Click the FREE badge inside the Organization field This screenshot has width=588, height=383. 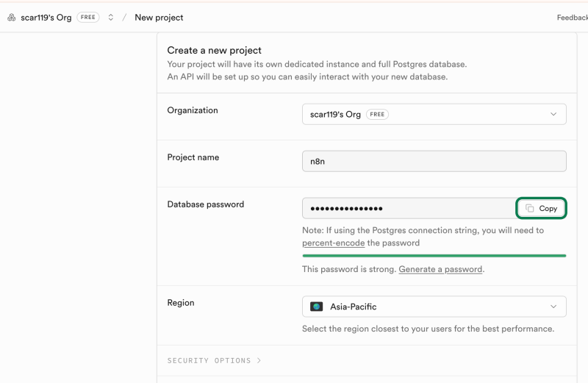[x=377, y=115]
